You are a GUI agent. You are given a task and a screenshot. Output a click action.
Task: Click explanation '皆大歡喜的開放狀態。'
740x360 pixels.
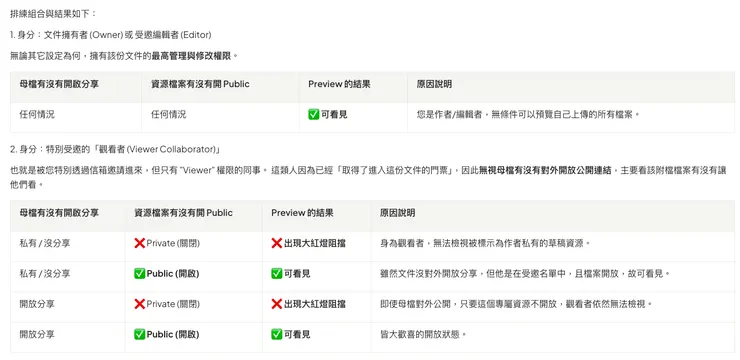pos(423,335)
